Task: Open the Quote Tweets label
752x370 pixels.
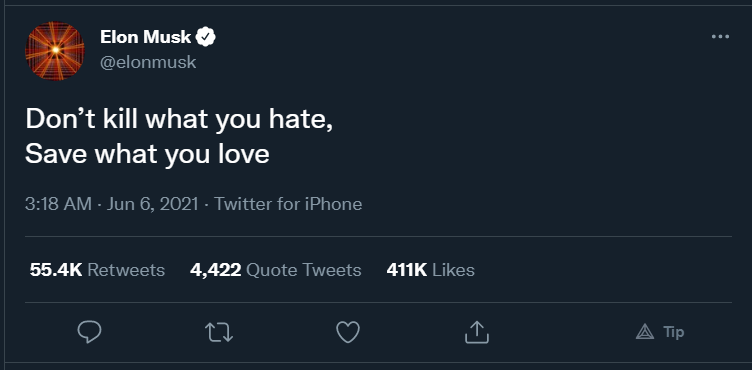Action: pos(304,270)
